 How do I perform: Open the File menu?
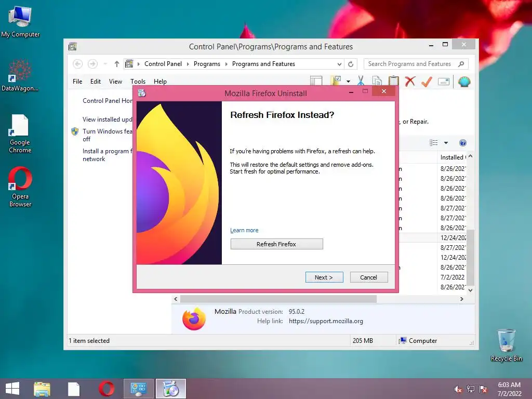(x=77, y=82)
